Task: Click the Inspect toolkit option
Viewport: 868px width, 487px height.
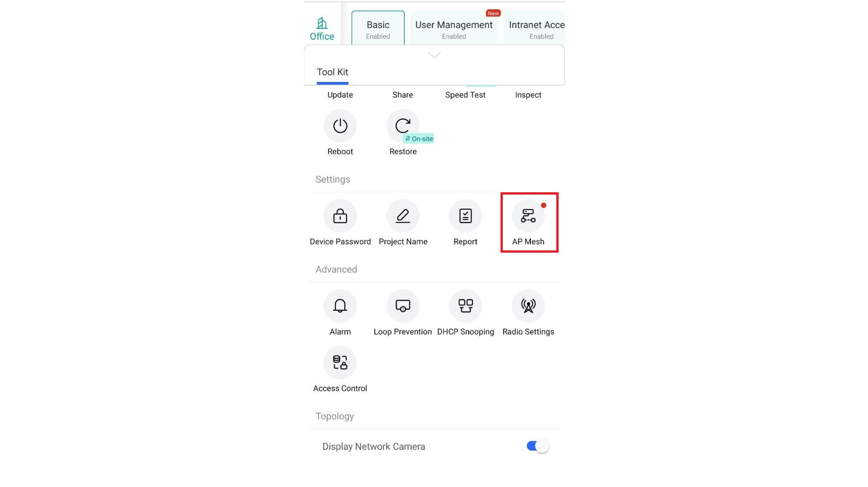Action: pyautogui.click(x=528, y=94)
